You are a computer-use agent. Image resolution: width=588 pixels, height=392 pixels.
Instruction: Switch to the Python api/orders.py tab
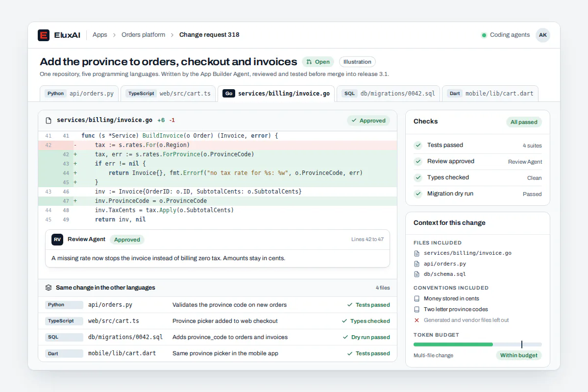[x=79, y=94]
